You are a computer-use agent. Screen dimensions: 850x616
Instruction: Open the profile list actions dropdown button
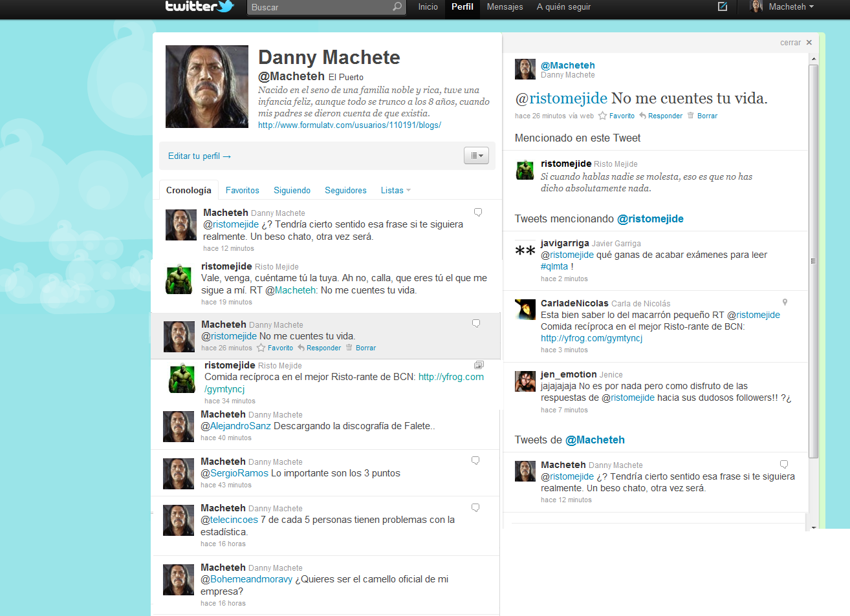pyautogui.click(x=476, y=156)
